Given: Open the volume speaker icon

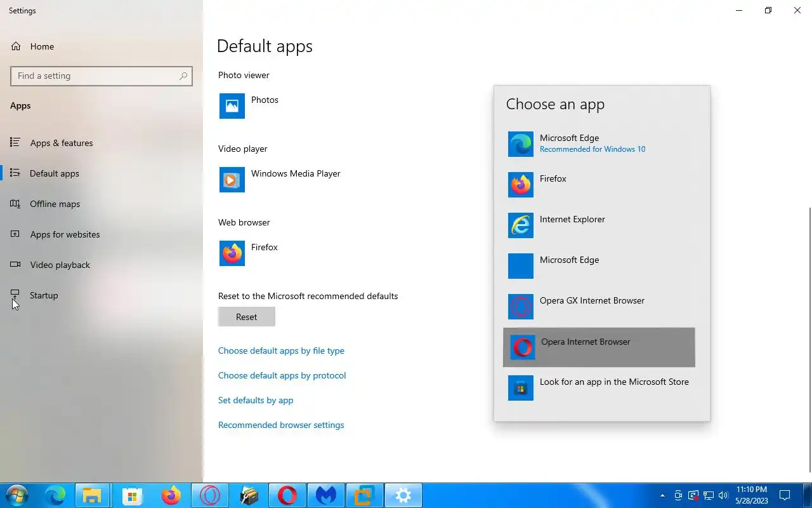Looking at the screenshot, I should coord(723,495).
